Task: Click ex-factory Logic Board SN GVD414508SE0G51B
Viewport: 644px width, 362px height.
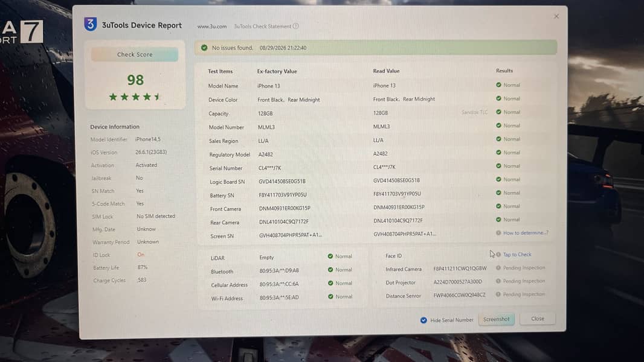Action: (x=282, y=181)
